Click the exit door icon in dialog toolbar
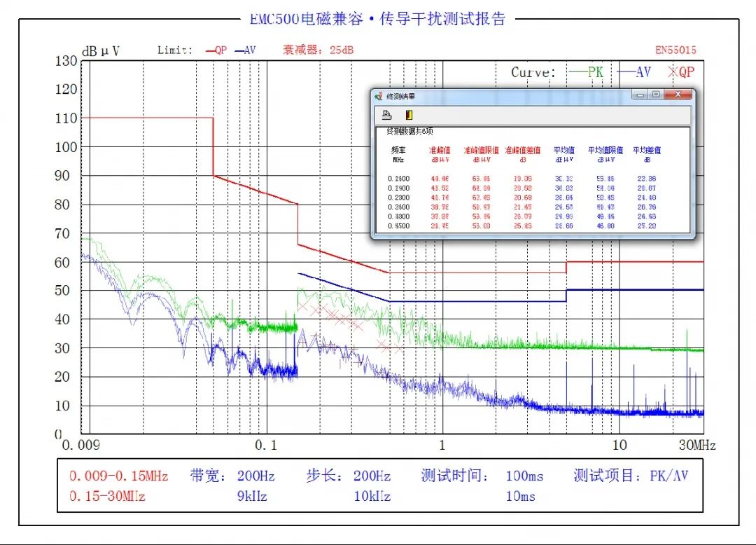The height and width of the screenshot is (545, 756). click(408, 115)
